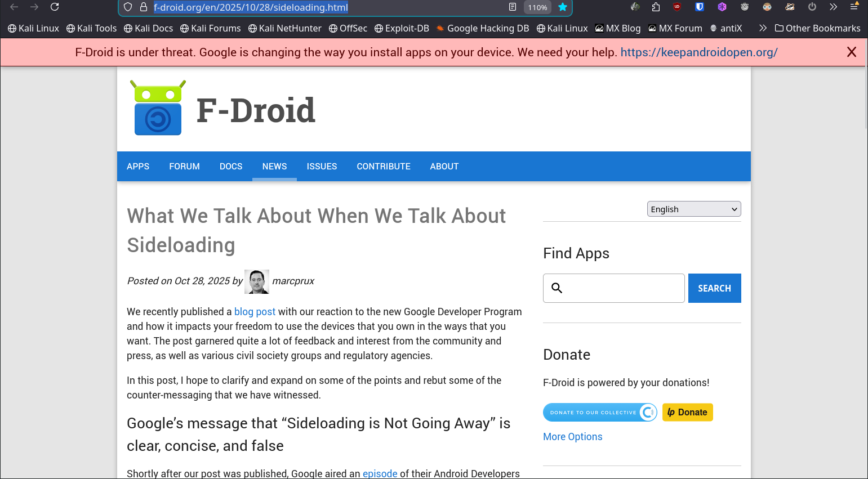Click the F-Droid robot logo
The height and width of the screenshot is (479, 868).
pyautogui.click(x=158, y=108)
